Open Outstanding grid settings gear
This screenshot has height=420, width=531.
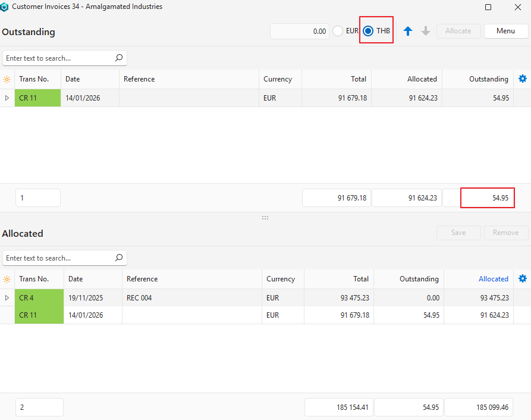tap(523, 79)
